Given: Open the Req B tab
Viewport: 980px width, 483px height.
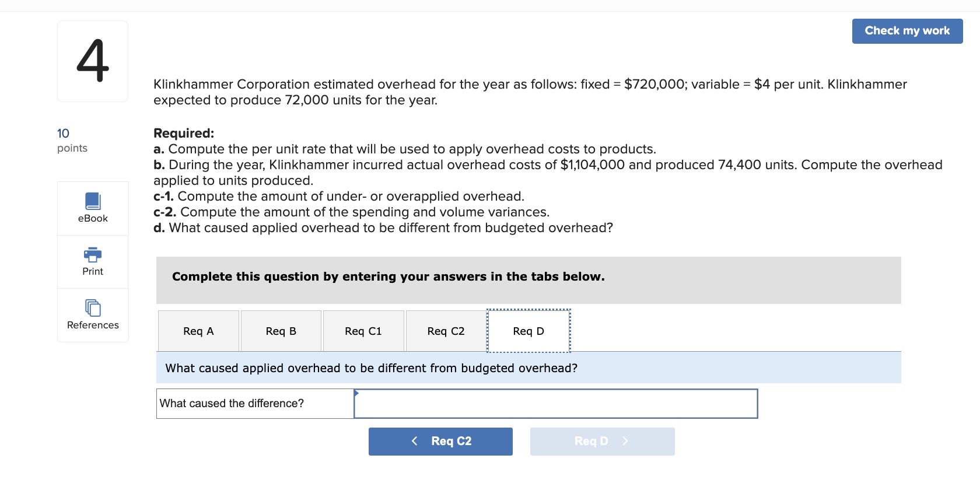Looking at the screenshot, I should [x=280, y=331].
